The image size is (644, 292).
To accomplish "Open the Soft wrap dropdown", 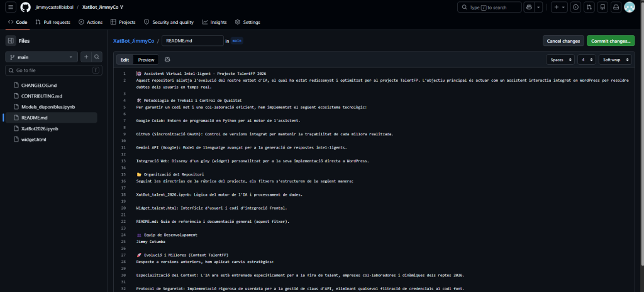I will 615,60.
